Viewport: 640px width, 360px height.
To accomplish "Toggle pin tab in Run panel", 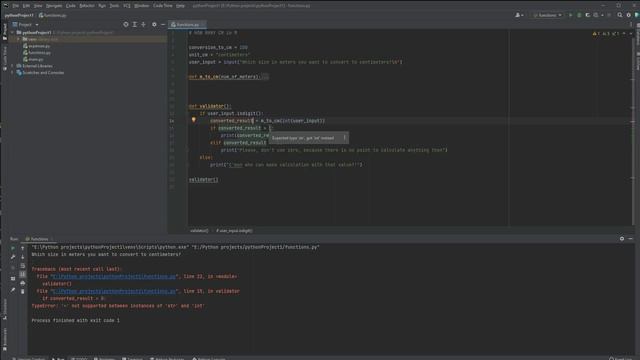I will coord(13,290).
